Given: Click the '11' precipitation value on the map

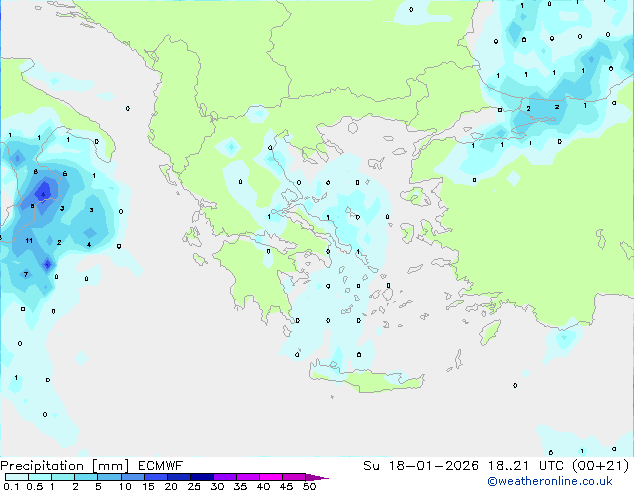Looking at the screenshot, I should (29, 241).
